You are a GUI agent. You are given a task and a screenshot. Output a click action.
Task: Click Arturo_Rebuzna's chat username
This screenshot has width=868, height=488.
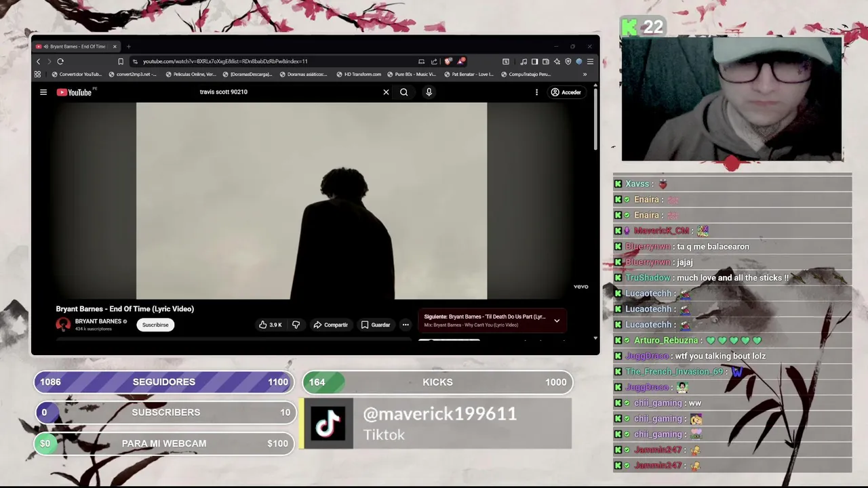tap(666, 340)
